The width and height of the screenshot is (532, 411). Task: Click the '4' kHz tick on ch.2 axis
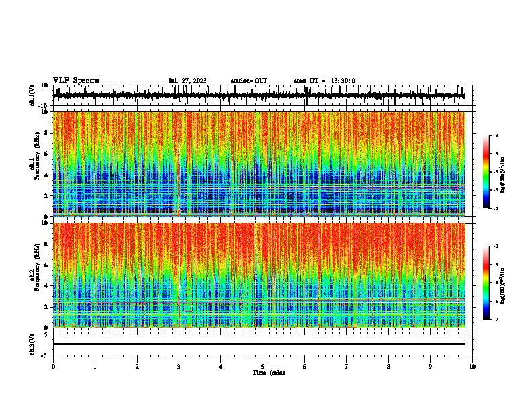point(47,286)
